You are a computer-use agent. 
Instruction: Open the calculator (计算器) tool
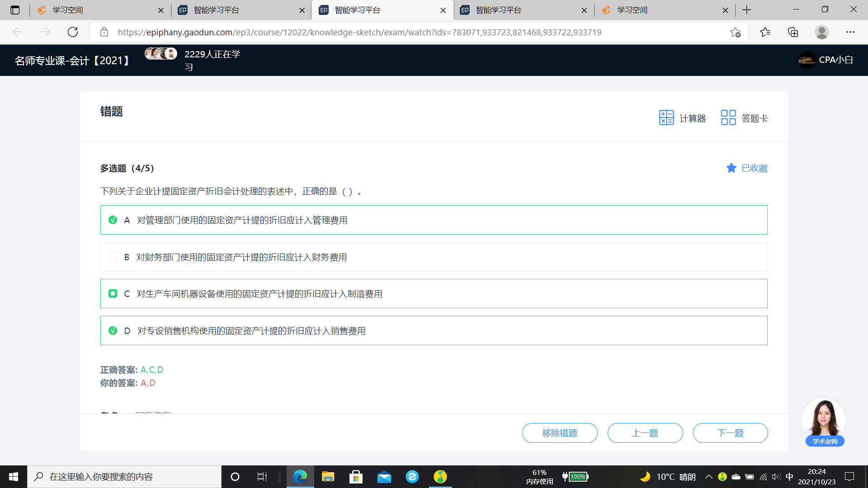coord(682,118)
